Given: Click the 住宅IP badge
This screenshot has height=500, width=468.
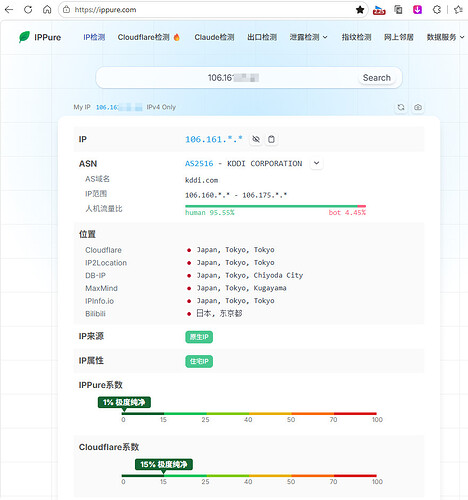Looking at the screenshot, I should (199, 361).
